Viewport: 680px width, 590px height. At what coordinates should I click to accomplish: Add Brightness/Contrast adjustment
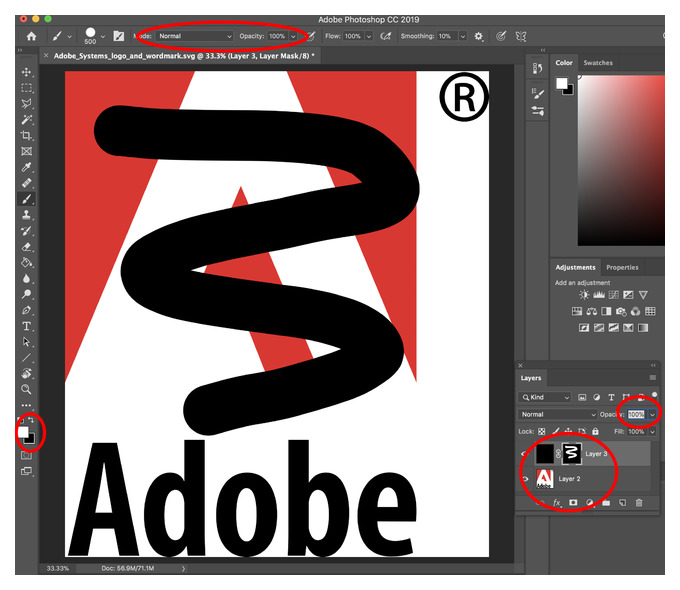pos(584,295)
